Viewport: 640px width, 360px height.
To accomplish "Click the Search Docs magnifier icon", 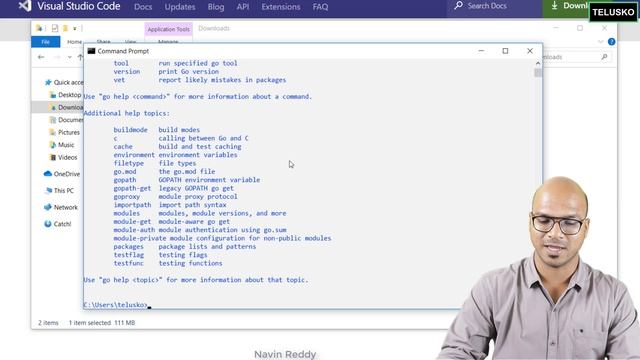I will tap(458, 6).
